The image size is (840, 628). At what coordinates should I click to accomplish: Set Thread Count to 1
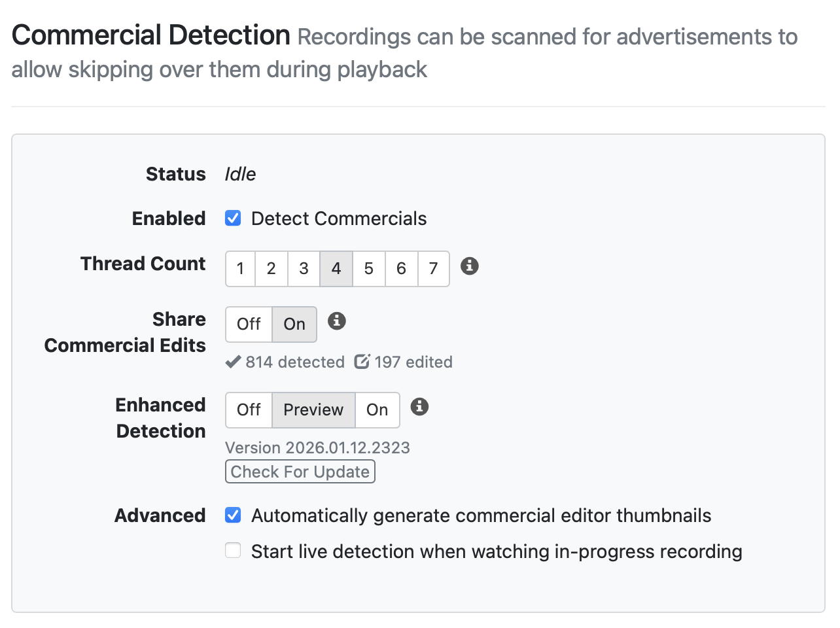(x=241, y=269)
